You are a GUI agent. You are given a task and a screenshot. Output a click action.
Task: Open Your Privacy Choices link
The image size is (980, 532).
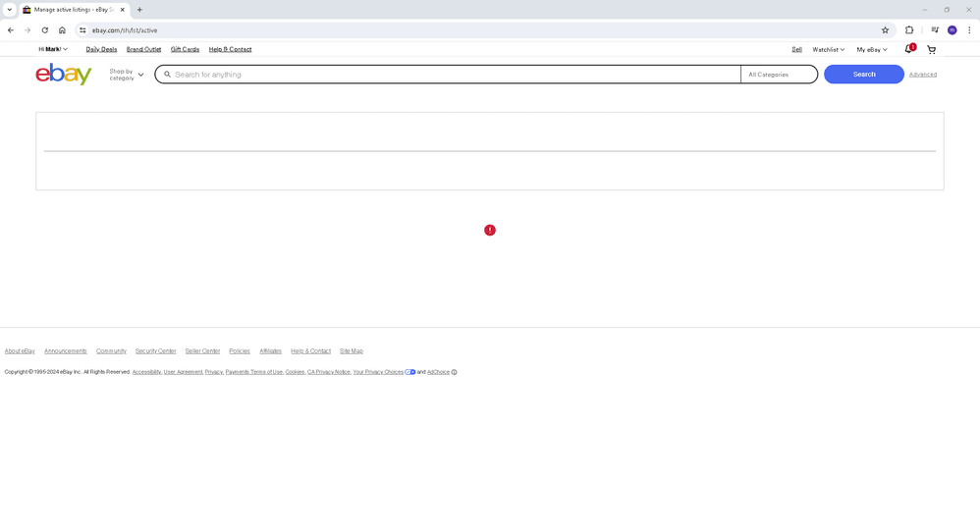tap(378, 372)
